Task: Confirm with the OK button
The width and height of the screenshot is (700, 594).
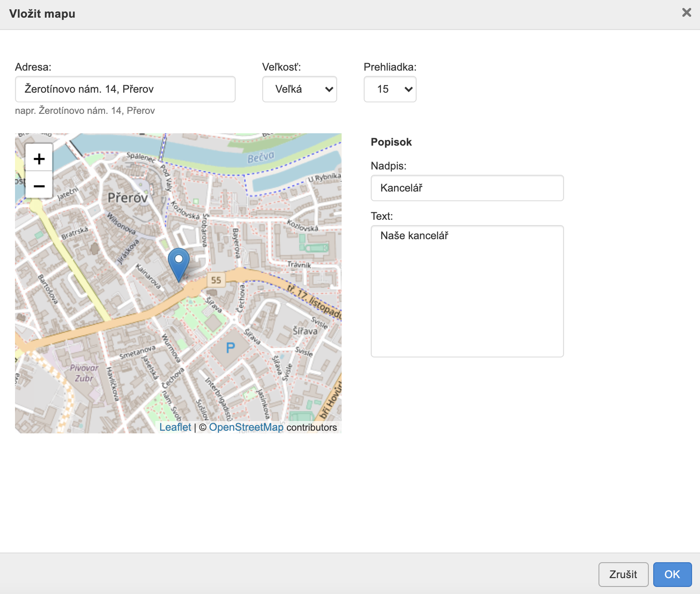Action: pos(672,574)
